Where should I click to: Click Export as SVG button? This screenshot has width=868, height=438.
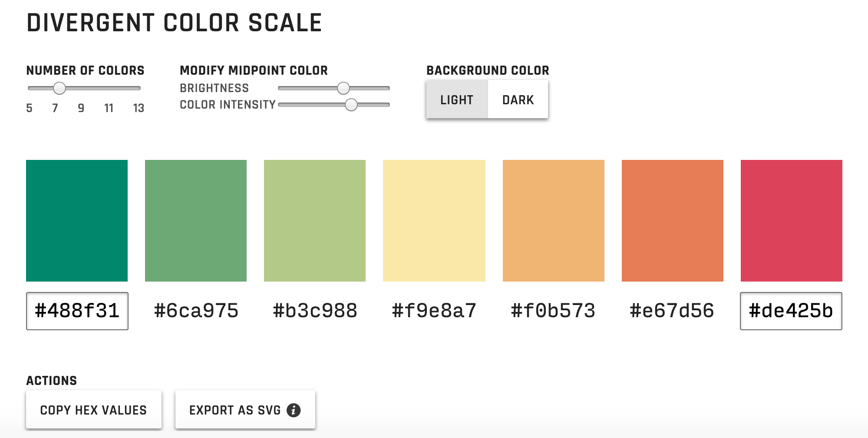coord(245,410)
